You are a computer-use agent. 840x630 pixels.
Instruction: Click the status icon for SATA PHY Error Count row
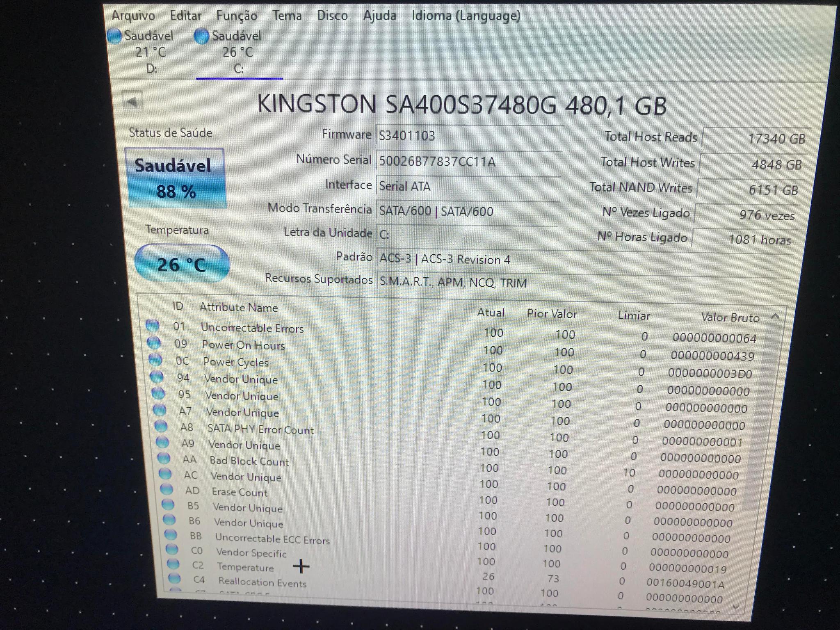(161, 426)
